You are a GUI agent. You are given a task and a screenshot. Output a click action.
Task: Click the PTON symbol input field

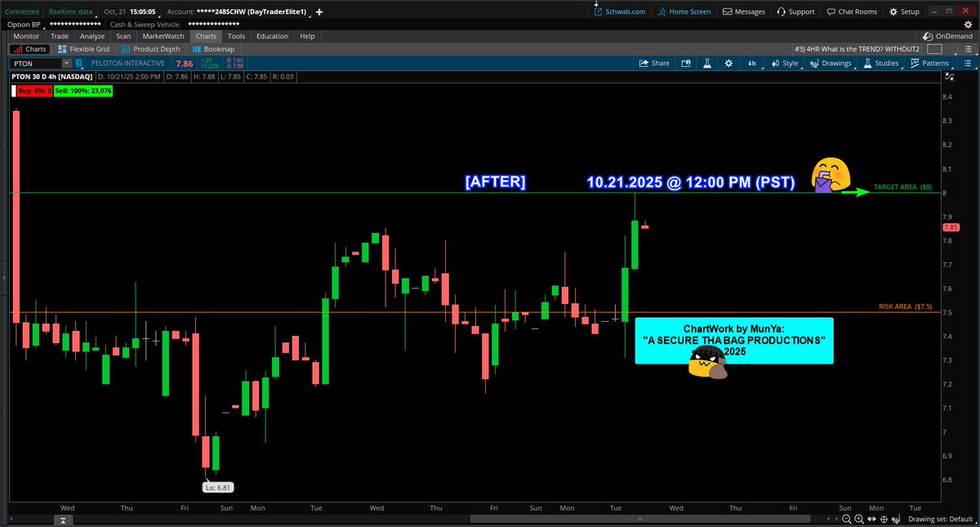tap(36, 63)
